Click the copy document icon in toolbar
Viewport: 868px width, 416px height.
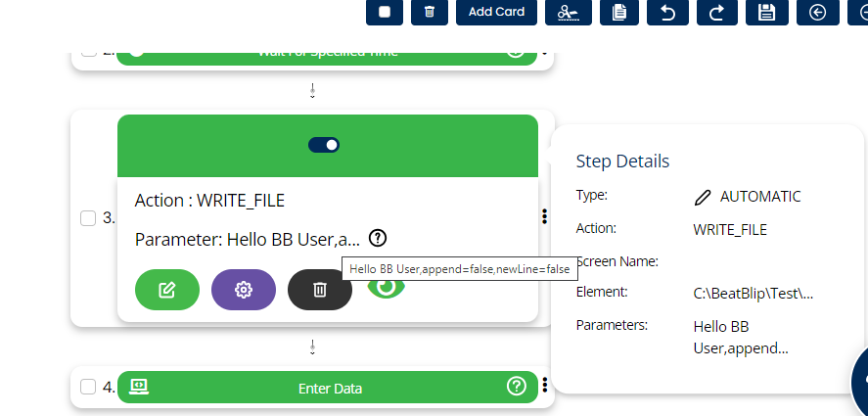tap(618, 12)
